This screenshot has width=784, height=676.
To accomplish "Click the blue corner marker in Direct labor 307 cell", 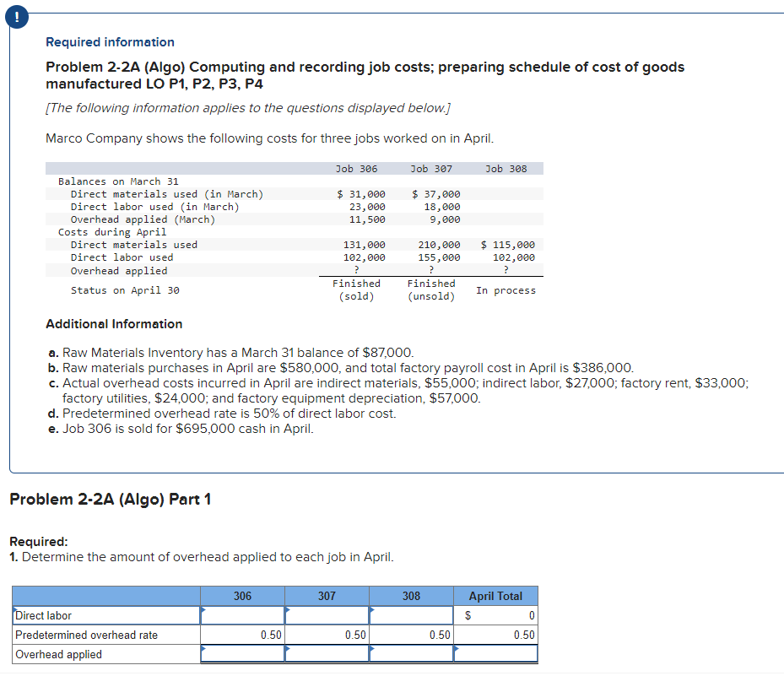I will [287, 611].
